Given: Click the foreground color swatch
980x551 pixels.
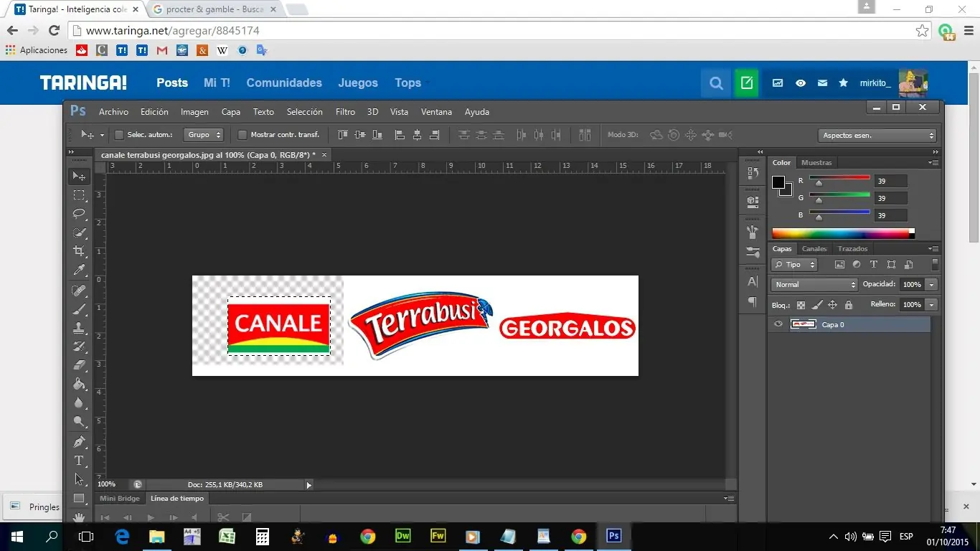Looking at the screenshot, I should coord(778,182).
